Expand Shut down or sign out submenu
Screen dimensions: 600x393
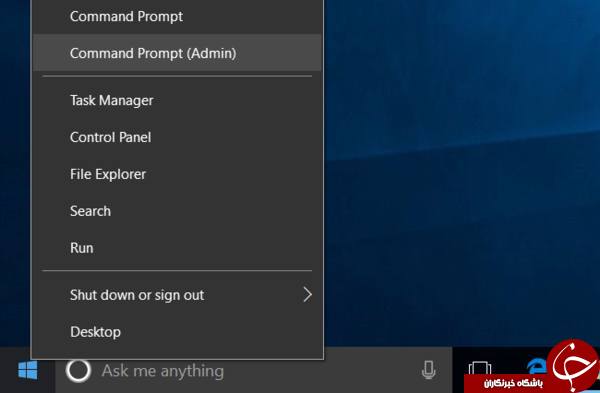coord(177,295)
